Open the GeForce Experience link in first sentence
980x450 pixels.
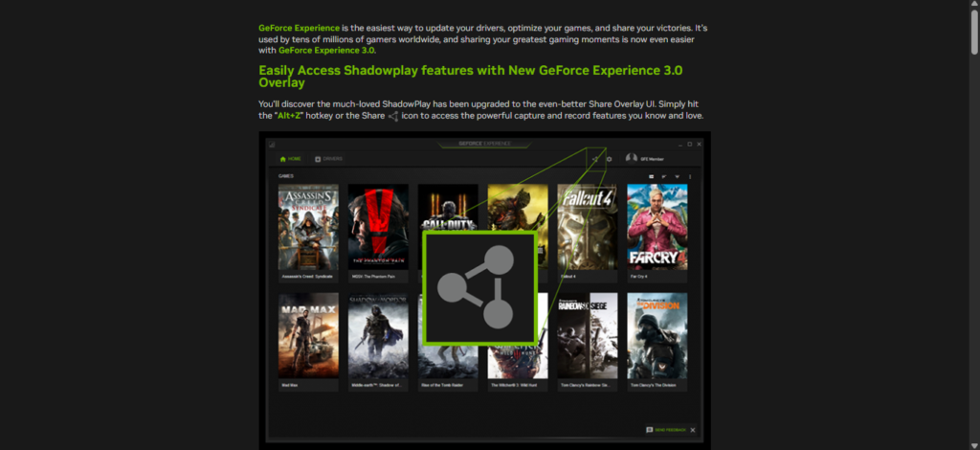[x=299, y=28]
